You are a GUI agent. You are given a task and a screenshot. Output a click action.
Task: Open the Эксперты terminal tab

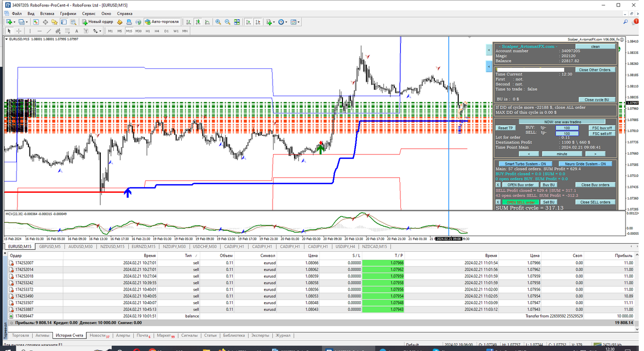pyautogui.click(x=260, y=336)
